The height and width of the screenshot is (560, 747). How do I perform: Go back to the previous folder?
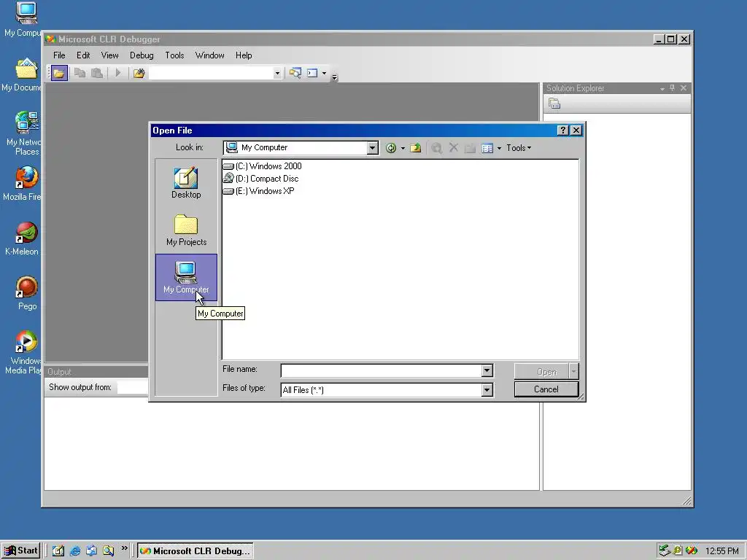[391, 148]
